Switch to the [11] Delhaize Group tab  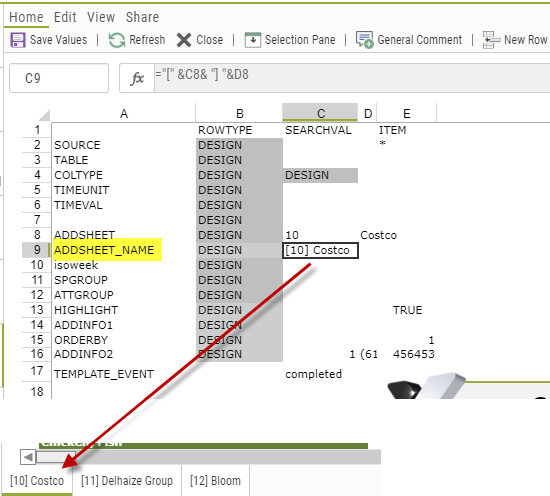[127, 481]
